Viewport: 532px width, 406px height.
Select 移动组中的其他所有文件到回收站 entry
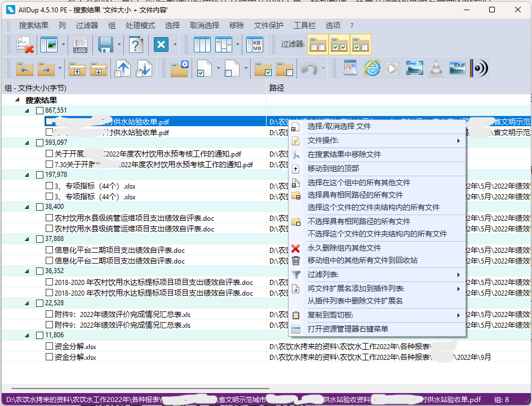(x=377, y=260)
